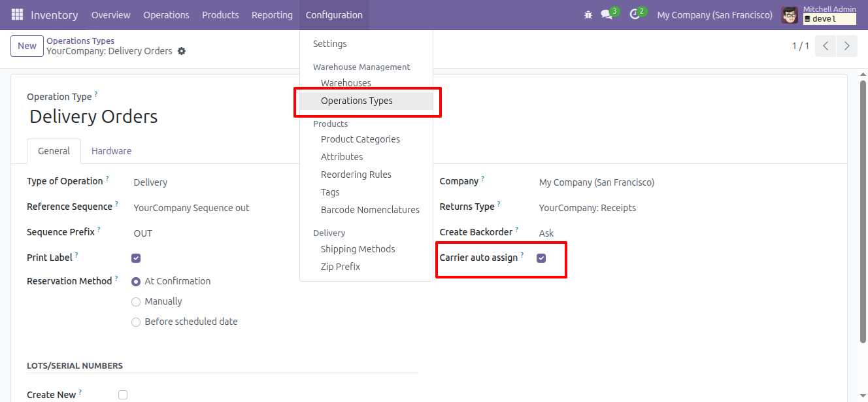Uncheck the Print Label checkbox

tap(135, 258)
